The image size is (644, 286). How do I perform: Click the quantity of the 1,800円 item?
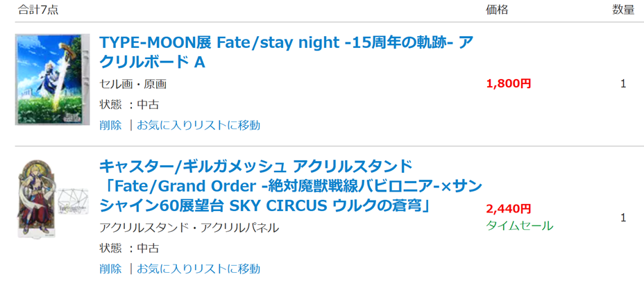623,84
